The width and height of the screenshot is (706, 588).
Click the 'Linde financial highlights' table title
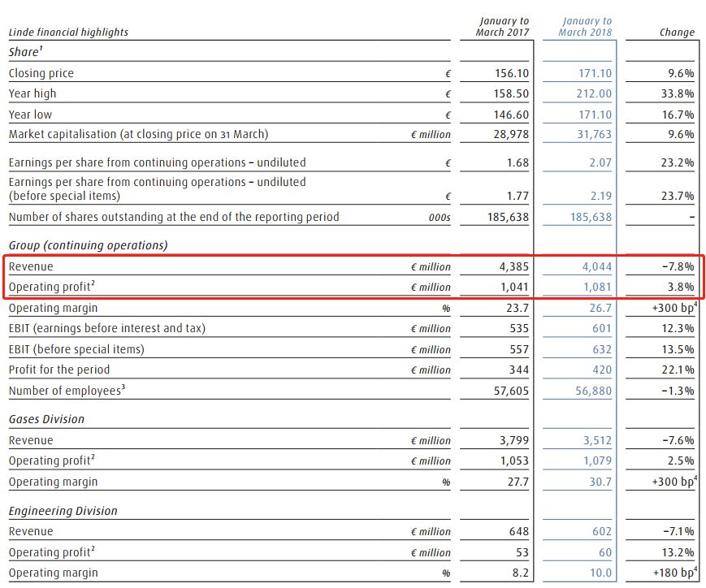68,32
